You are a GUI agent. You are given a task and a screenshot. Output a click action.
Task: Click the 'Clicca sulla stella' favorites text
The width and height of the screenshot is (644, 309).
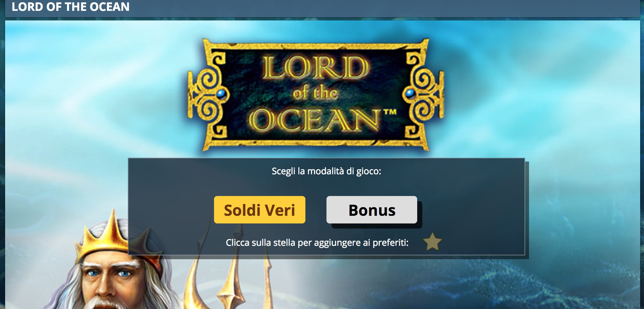tap(317, 243)
